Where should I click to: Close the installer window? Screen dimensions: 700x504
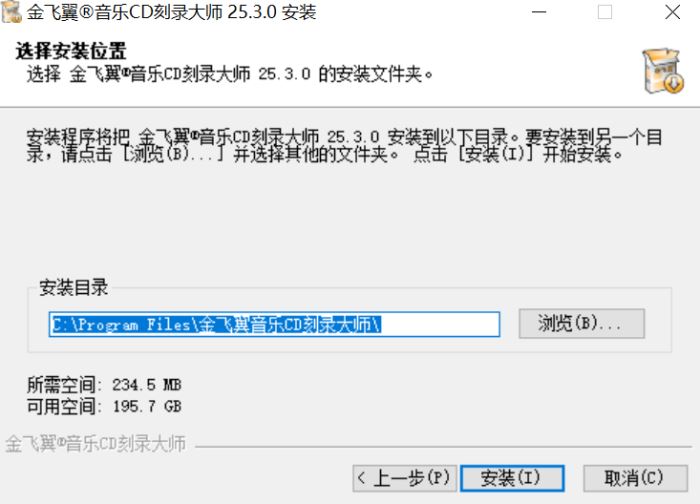pos(672,12)
